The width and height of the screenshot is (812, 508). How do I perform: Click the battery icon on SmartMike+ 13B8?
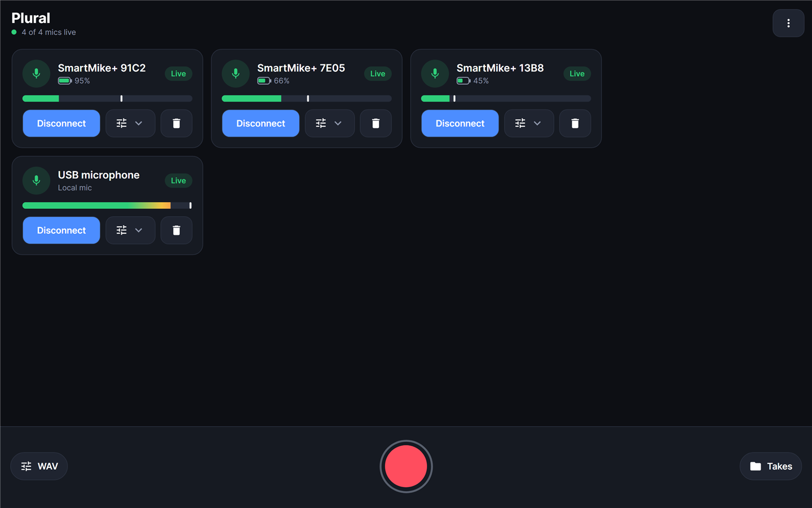click(464, 81)
